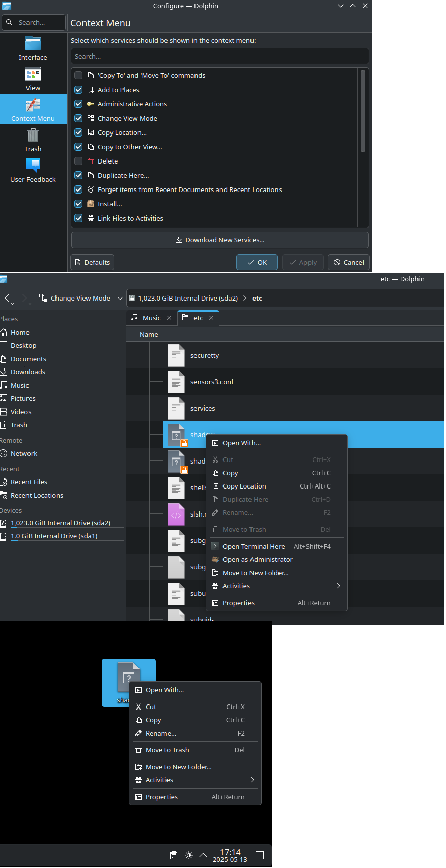
Task: Click the sidebar Search... field in Configure dialog
Action: pos(34,22)
